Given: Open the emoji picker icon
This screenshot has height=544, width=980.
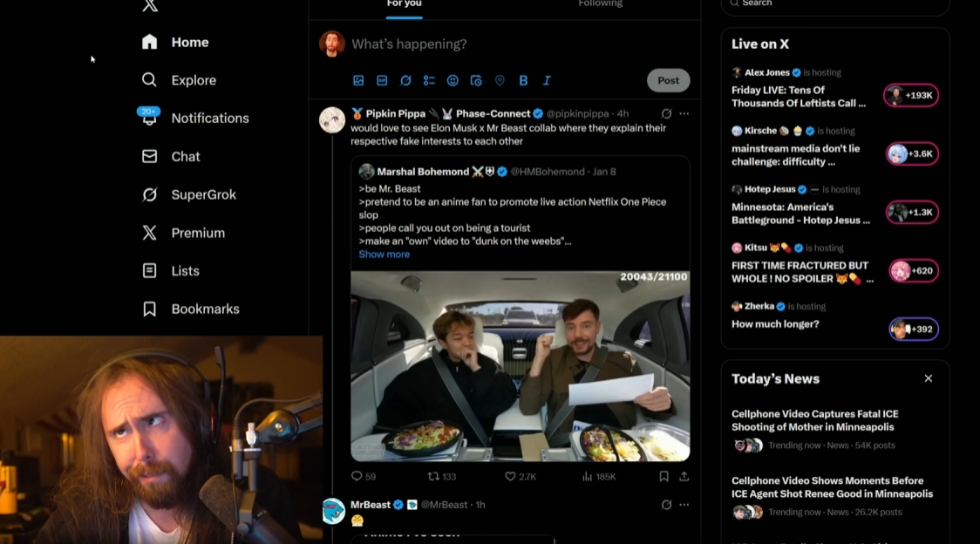Looking at the screenshot, I should click(453, 81).
